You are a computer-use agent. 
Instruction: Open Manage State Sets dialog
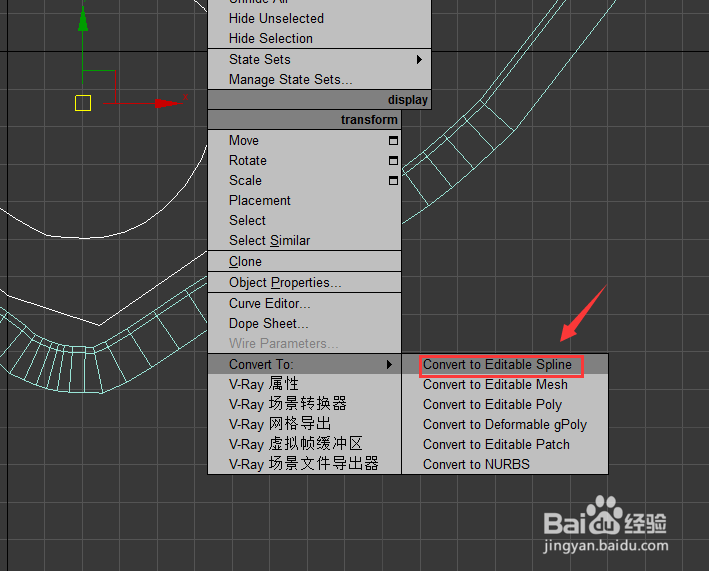coord(319,80)
